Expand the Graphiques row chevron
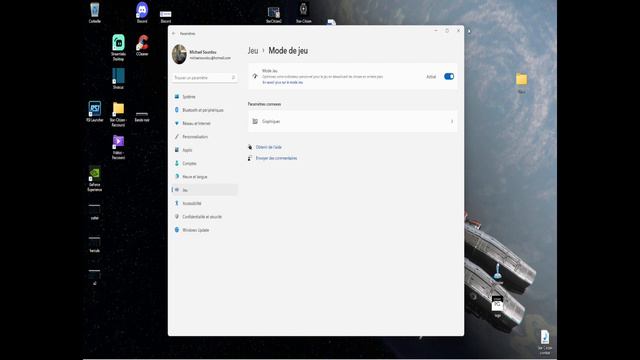 coord(452,121)
